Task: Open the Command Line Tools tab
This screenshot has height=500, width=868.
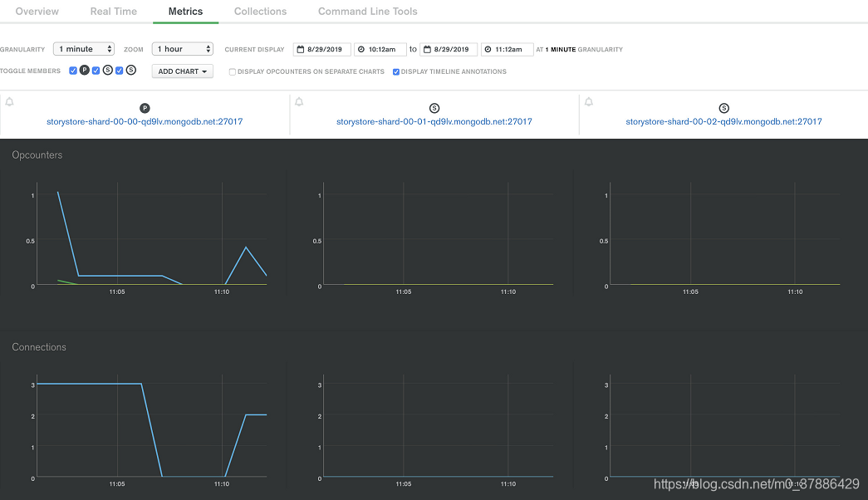Action: click(x=368, y=11)
